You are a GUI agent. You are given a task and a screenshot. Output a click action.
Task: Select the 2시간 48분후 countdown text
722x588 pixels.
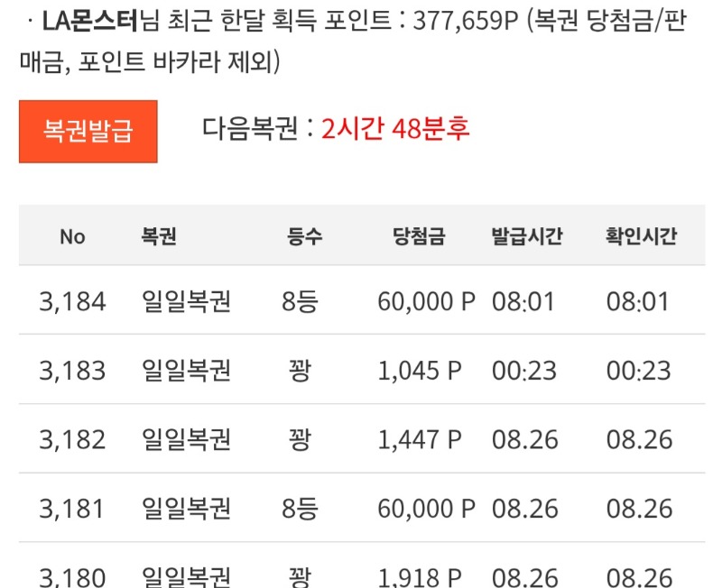click(395, 128)
